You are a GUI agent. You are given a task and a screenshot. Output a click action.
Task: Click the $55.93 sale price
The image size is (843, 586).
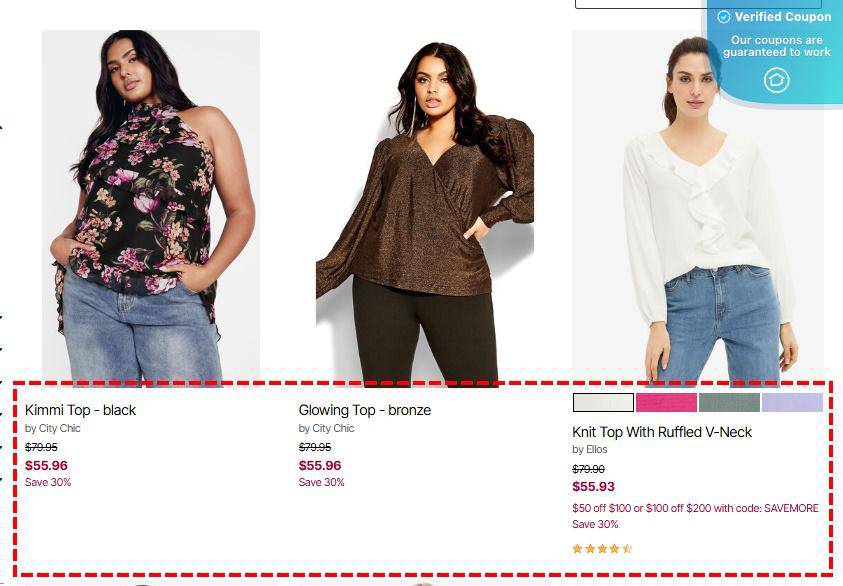[x=593, y=487]
